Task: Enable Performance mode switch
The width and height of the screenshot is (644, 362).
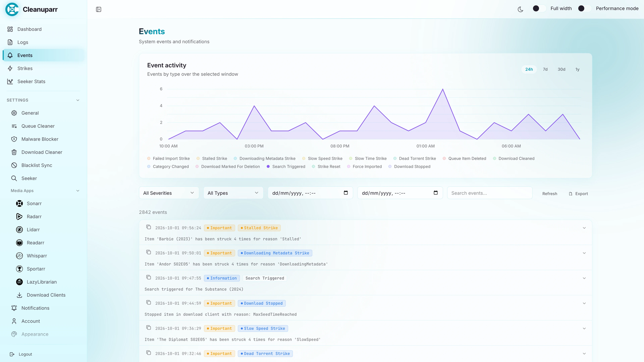Action: pyautogui.click(x=585, y=8)
